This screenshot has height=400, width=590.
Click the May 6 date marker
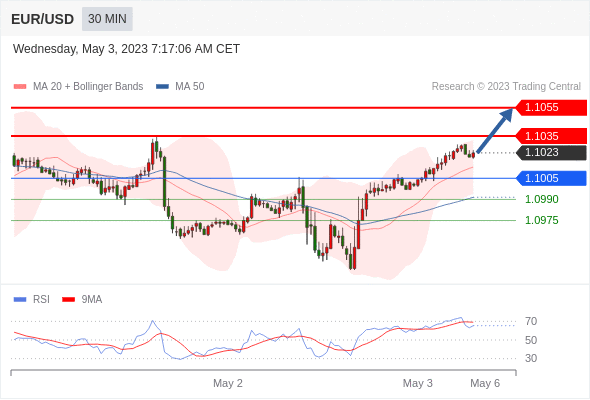tap(485, 383)
